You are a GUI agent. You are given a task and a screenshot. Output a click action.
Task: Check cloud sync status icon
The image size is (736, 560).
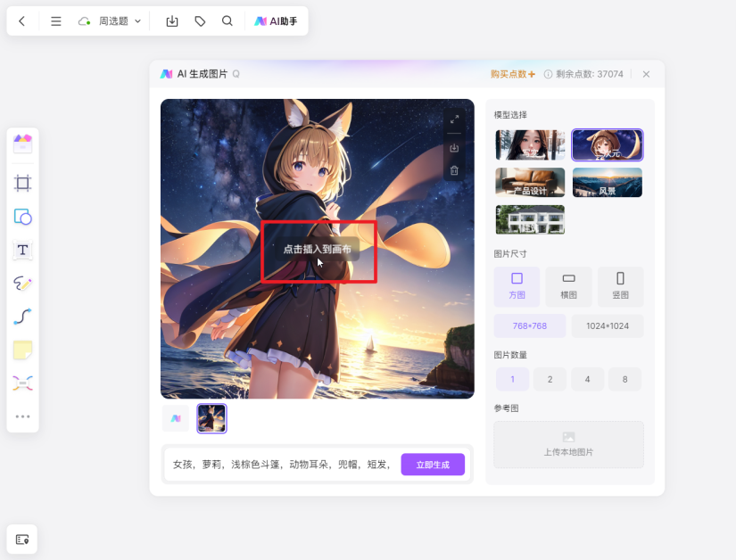[x=84, y=21]
